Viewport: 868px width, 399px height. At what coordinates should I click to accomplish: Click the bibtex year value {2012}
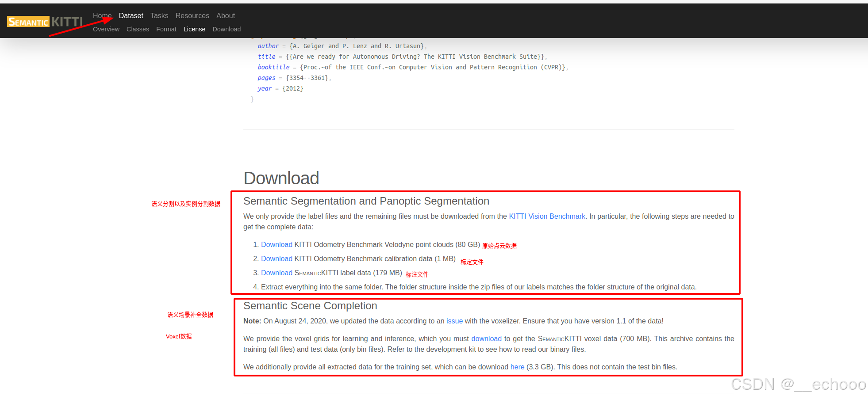[293, 88]
